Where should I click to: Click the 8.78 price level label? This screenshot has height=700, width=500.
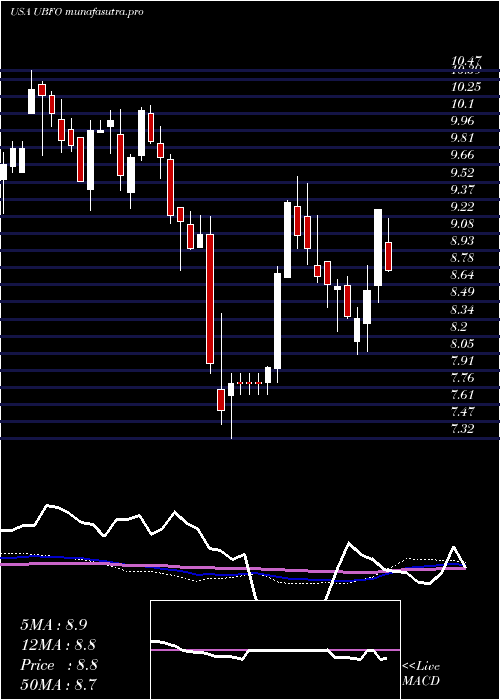(464, 258)
